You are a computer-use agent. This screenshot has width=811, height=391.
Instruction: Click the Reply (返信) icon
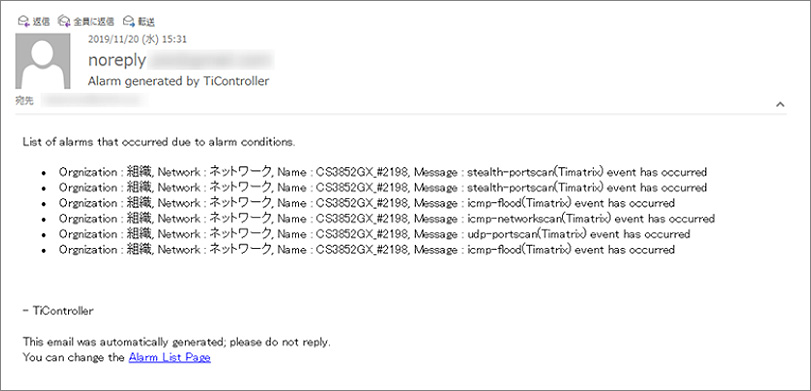tap(23, 21)
